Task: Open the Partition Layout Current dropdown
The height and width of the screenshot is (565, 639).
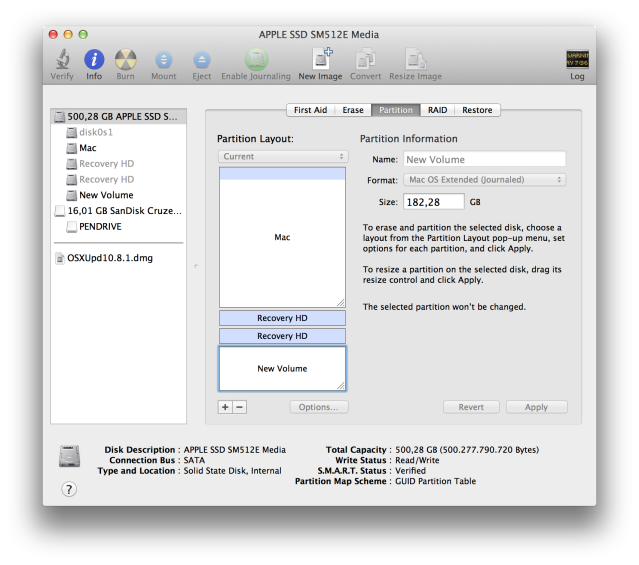Action: pos(283,157)
